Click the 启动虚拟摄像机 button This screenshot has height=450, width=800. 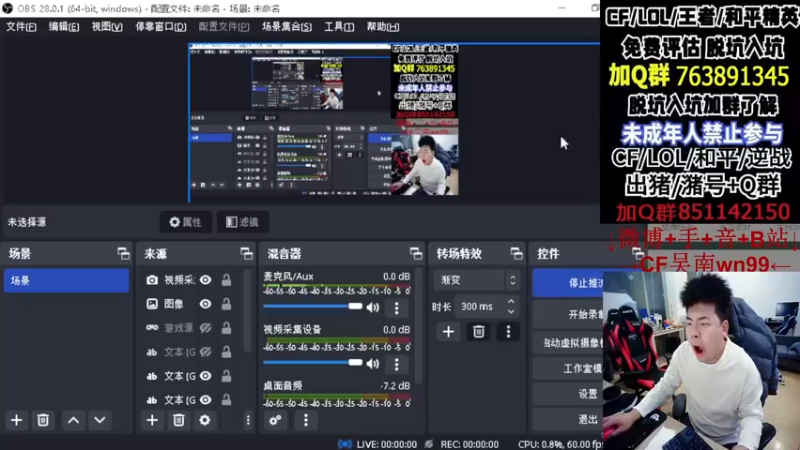point(568,343)
